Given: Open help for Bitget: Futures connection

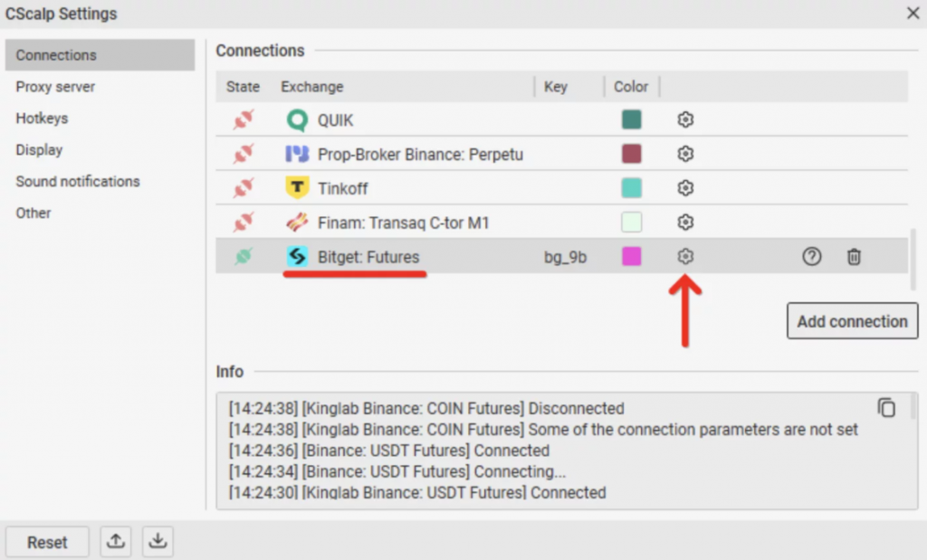Looking at the screenshot, I should click(x=812, y=257).
